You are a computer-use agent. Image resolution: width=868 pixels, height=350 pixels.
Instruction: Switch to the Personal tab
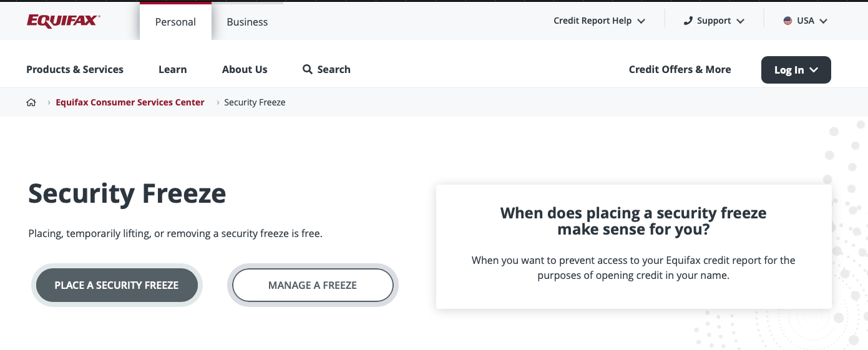(x=175, y=22)
